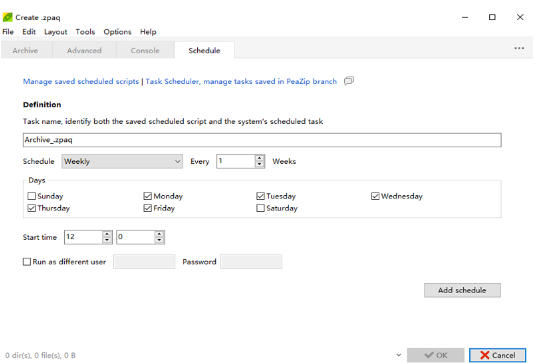Close the Create .zpaq window
This screenshot has height=363, width=537.
pos(520,17)
